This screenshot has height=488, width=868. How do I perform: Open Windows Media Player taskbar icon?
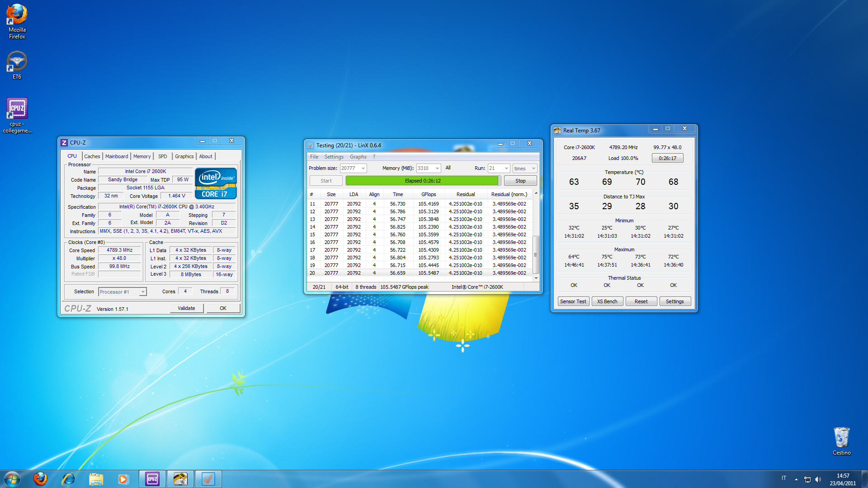click(123, 479)
